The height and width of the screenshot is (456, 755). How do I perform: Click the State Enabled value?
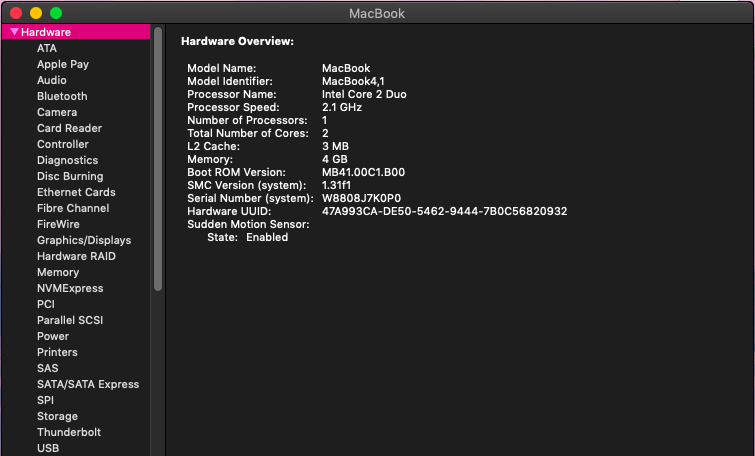[x=267, y=237]
